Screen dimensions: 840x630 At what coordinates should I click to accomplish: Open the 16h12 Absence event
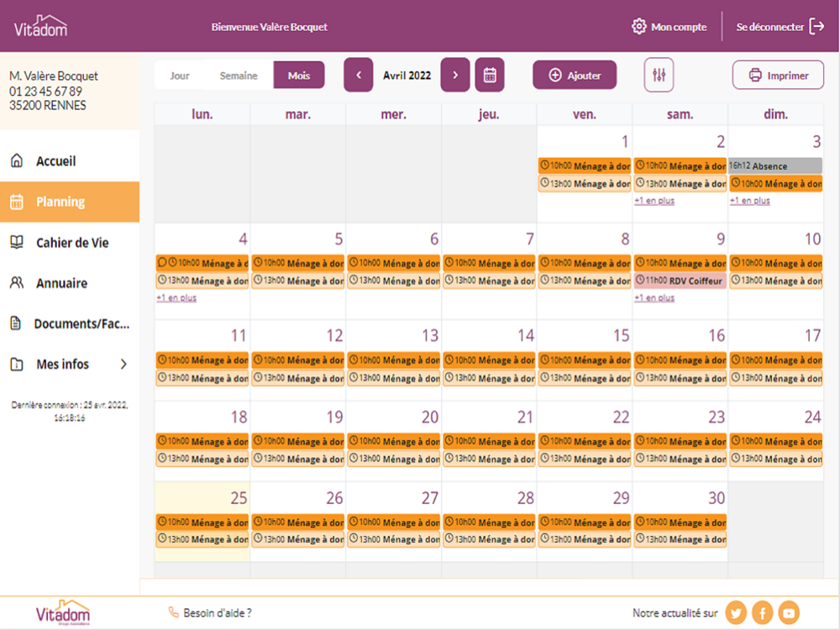pyautogui.click(x=775, y=165)
